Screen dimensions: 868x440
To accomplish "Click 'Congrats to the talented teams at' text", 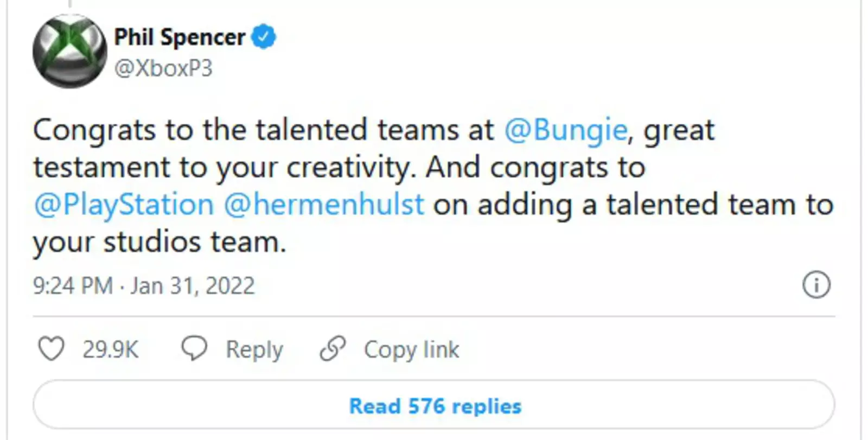I will (264, 130).
